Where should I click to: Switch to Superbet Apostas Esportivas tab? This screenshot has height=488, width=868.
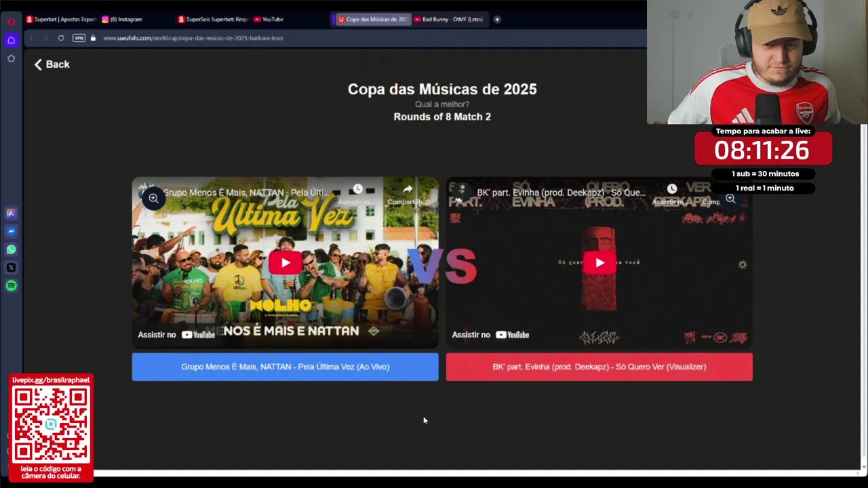61,19
